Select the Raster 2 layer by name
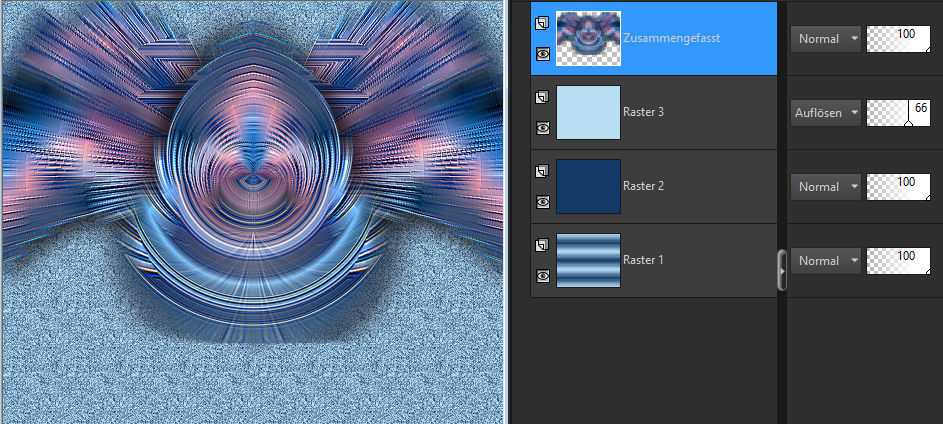Viewport: 943px width, 424px height. click(x=643, y=186)
